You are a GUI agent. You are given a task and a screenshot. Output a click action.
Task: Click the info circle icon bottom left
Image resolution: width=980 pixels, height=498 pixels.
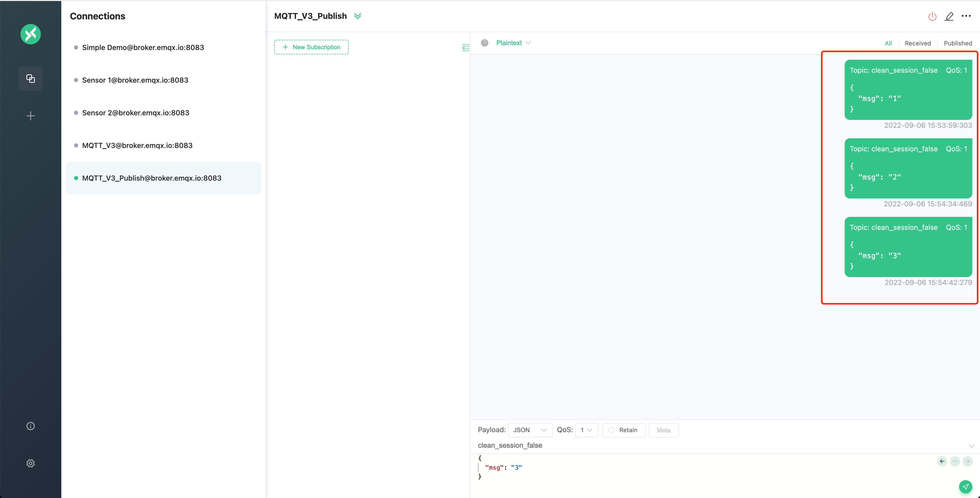[x=30, y=426]
